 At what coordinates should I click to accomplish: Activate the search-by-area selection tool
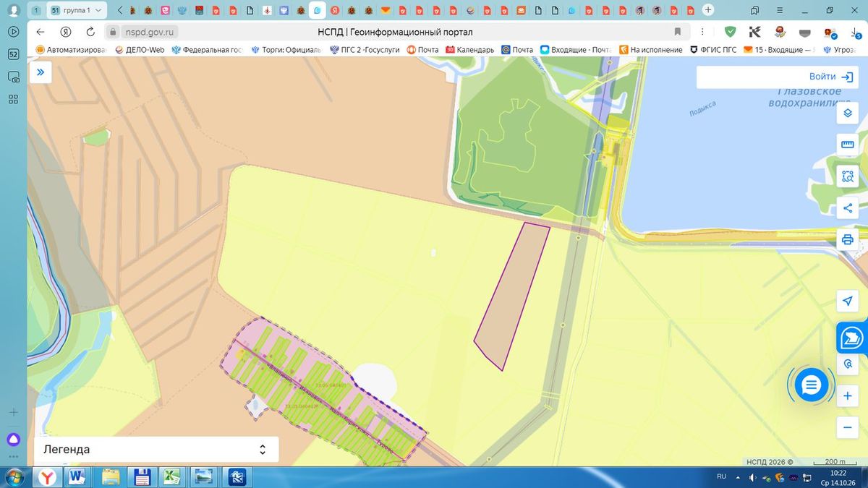coord(848,176)
